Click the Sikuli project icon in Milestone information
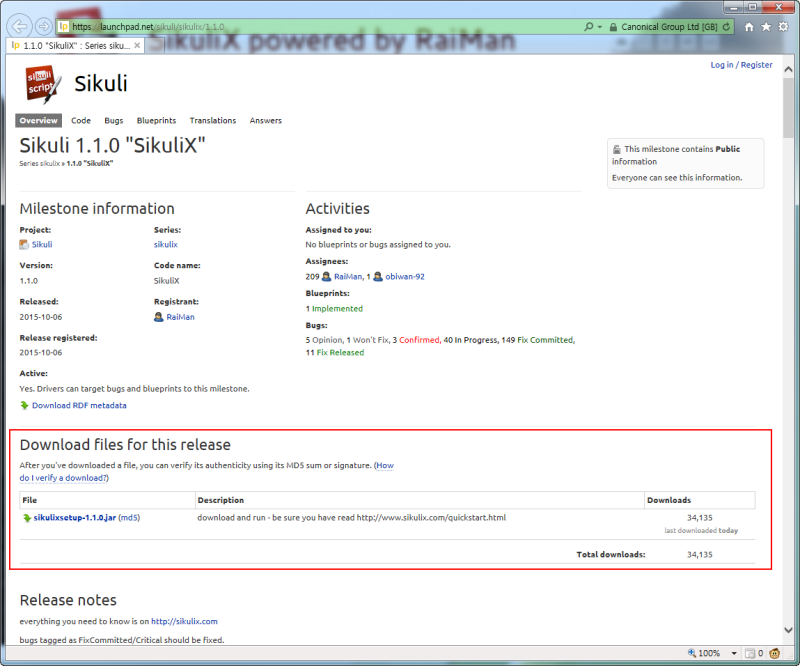The height and width of the screenshot is (666, 800). (x=24, y=244)
